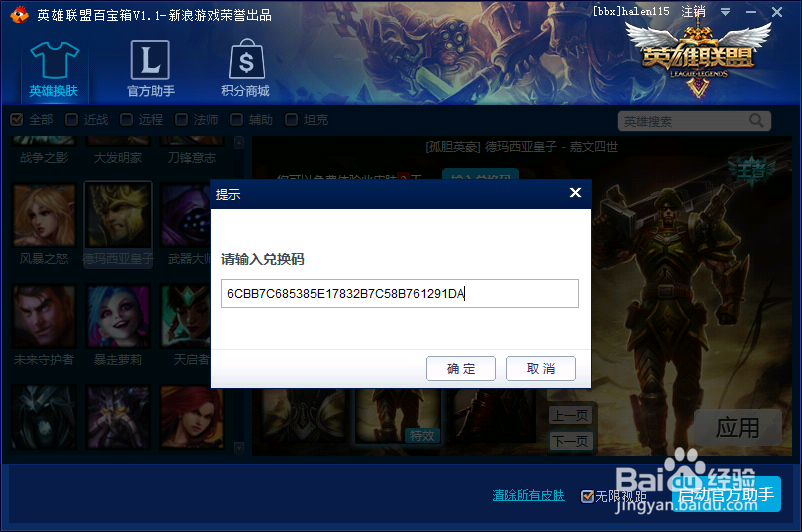Toggle the 全部 filter checkbox
Screen dimensions: 802x532
(17, 120)
